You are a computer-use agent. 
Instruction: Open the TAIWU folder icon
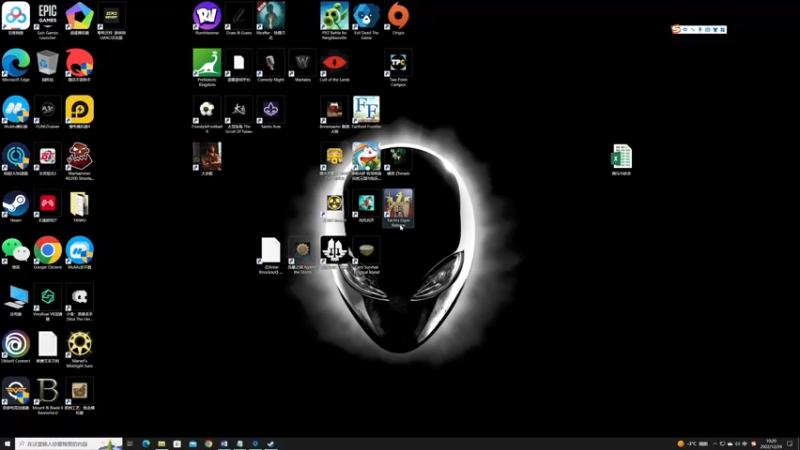[x=80, y=206]
